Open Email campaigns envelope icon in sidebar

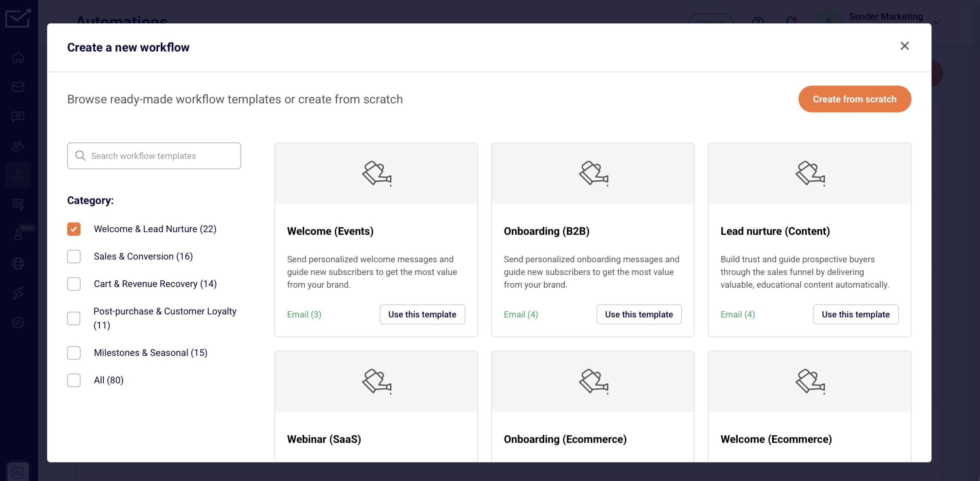click(x=18, y=87)
